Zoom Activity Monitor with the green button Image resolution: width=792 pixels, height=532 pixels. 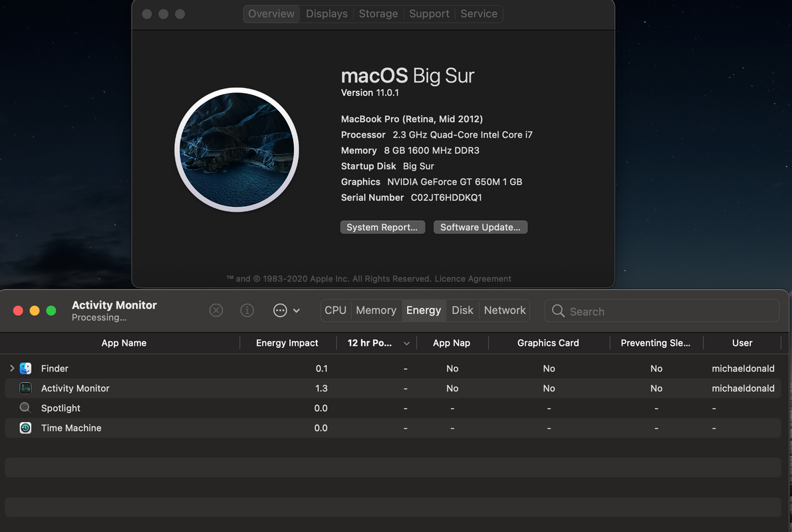coord(51,311)
